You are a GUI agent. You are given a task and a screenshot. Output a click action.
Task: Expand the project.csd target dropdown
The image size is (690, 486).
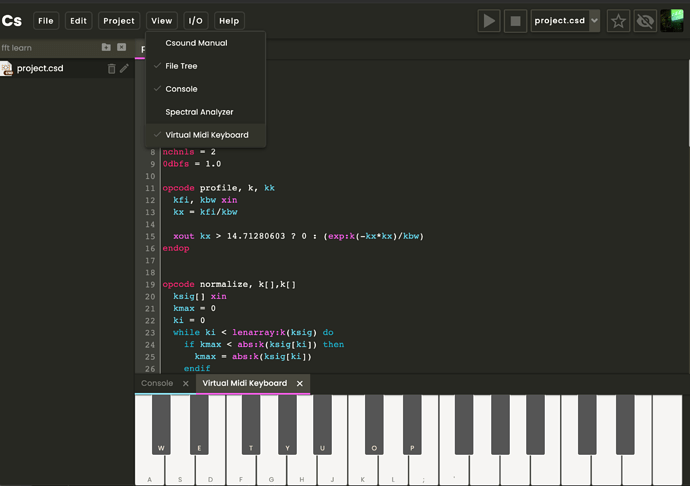pyautogui.click(x=595, y=21)
